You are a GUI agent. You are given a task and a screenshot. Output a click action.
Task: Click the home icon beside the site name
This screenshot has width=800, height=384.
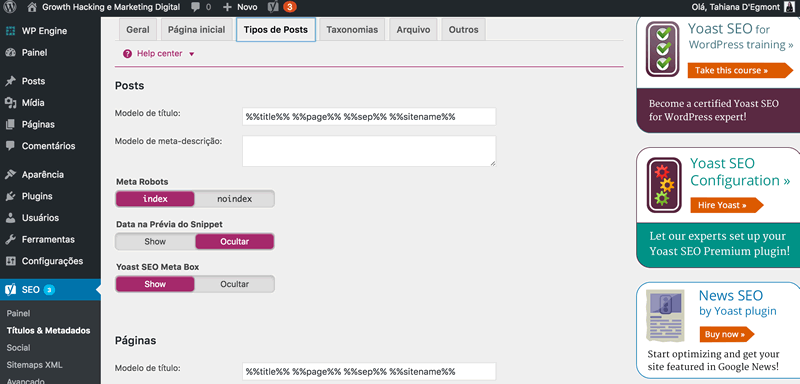pyautogui.click(x=32, y=7)
